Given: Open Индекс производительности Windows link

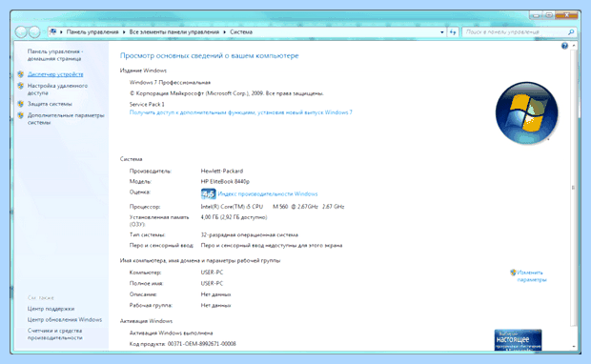Looking at the screenshot, I should pyautogui.click(x=268, y=193).
